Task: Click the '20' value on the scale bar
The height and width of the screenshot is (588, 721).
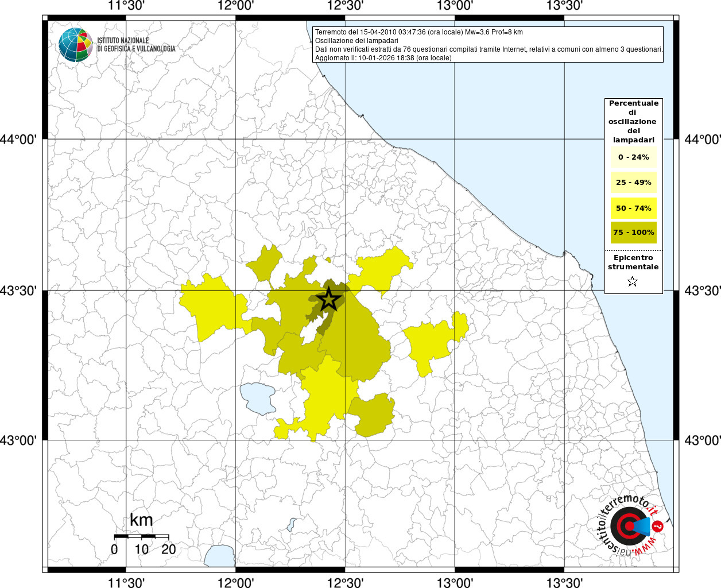Action: tap(169, 549)
